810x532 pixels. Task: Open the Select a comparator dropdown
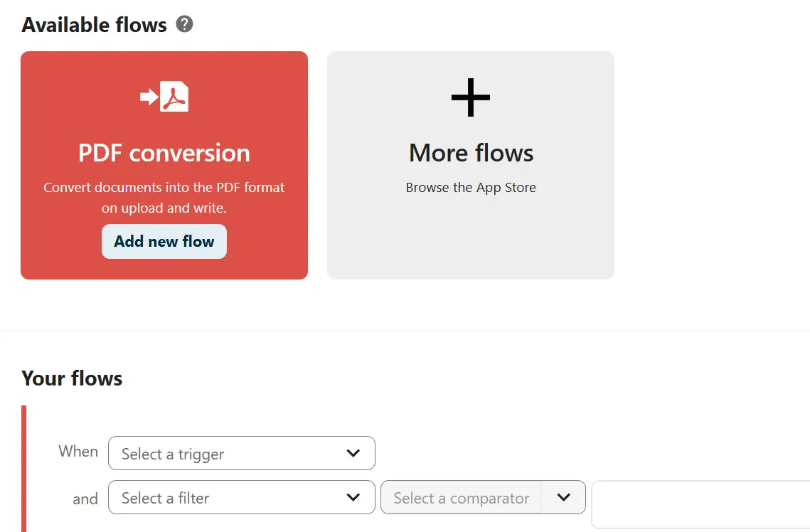tap(460, 497)
